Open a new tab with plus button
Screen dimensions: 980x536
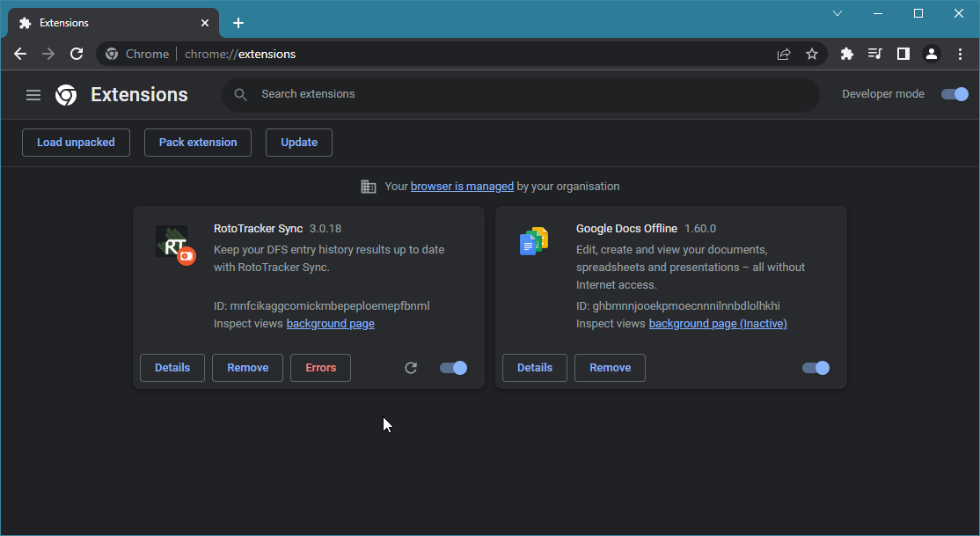tap(238, 23)
